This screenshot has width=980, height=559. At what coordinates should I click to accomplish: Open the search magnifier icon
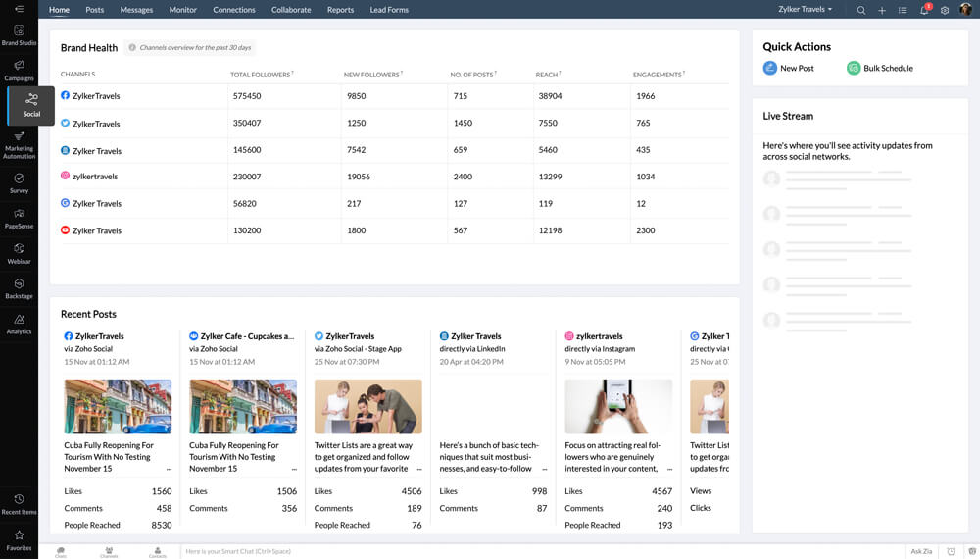click(861, 10)
